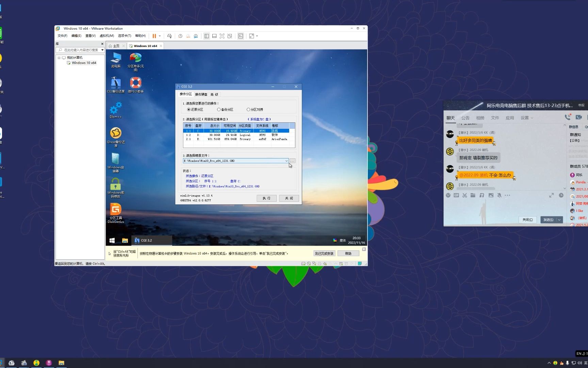Open the 相册 tab in the chat window

coord(480,118)
